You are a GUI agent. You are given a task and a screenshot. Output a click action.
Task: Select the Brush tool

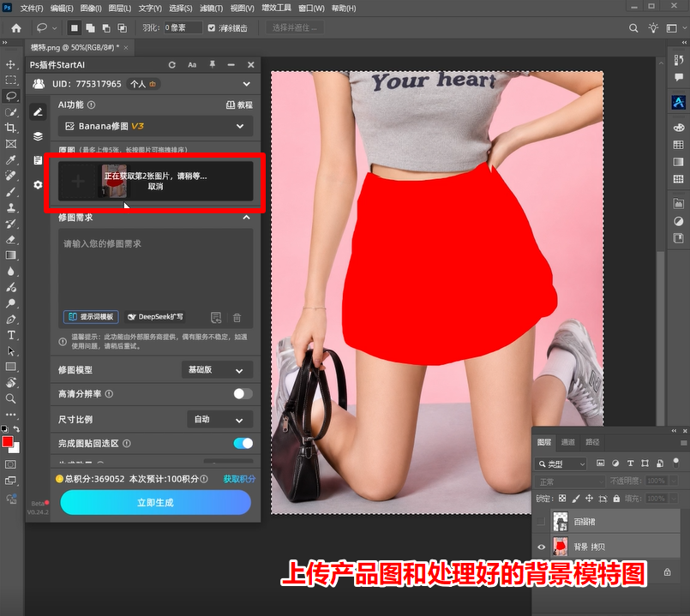tap(10, 191)
